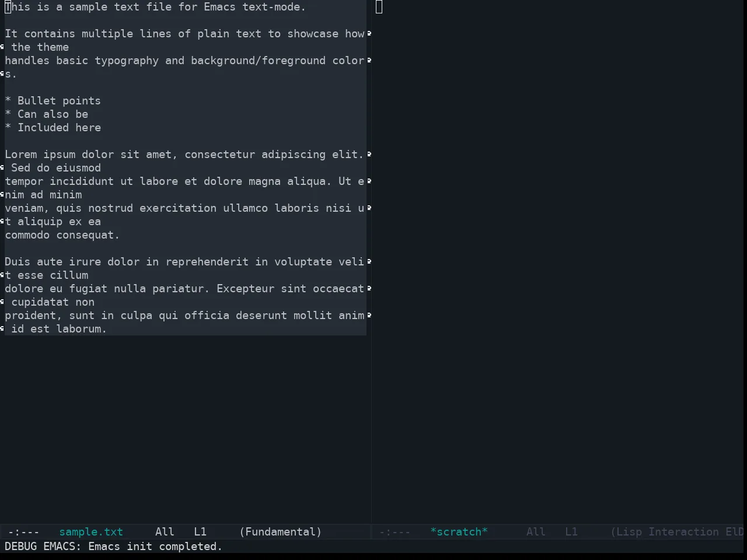This screenshot has height=560, width=747.
Task: Click the "-:---" status flags of sample.txt
Action: coord(24,532)
